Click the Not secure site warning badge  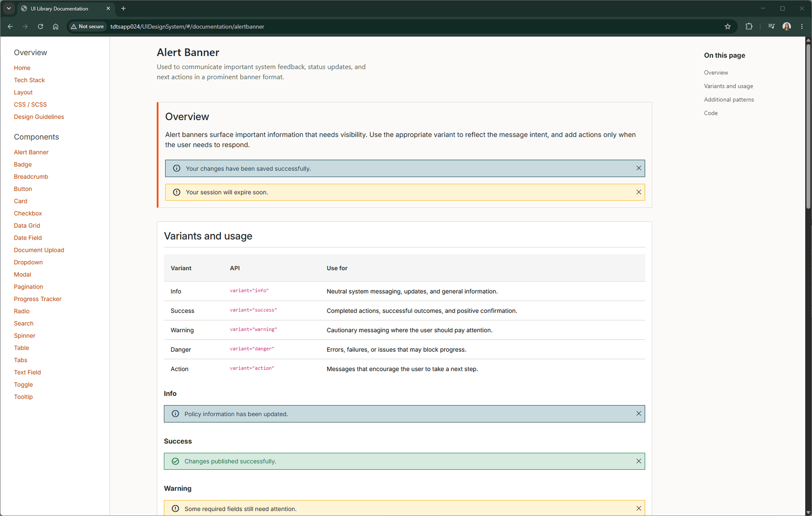tap(87, 26)
